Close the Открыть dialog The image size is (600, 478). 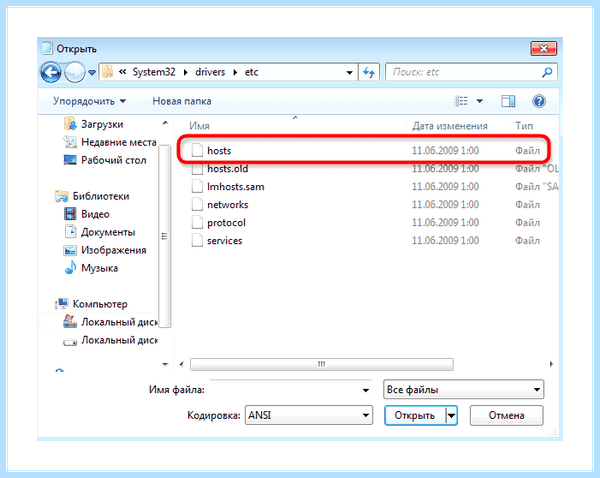pos(543,49)
